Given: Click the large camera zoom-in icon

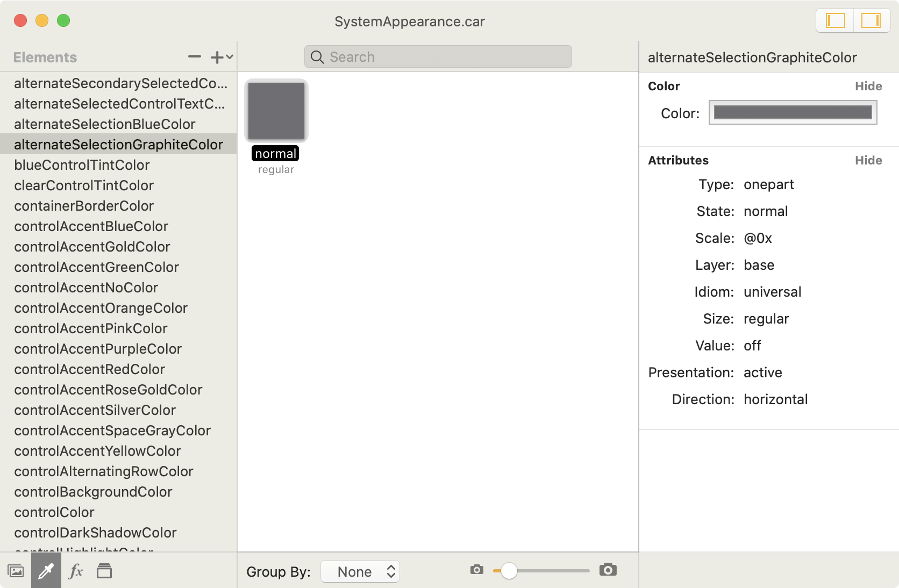Looking at the screenshot, I should coord(608,570).
